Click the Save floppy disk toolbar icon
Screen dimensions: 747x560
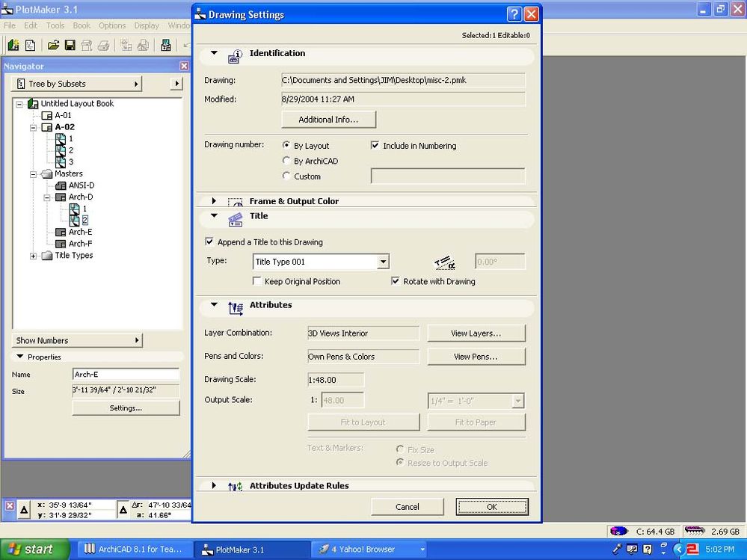[x=70, y=46]
